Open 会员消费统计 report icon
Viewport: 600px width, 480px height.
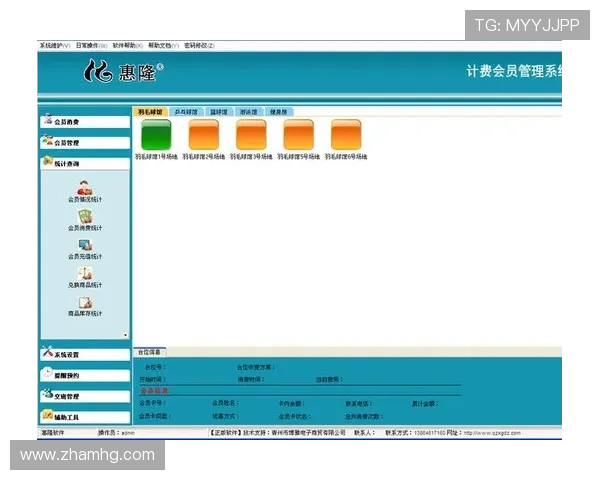85,220
